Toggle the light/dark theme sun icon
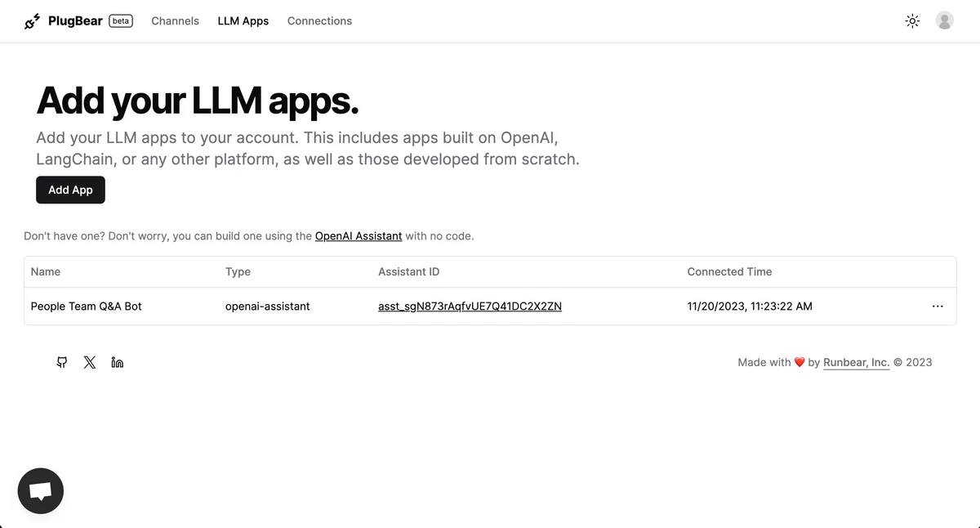Screen dimensions: 980x528 pos(913,21)
